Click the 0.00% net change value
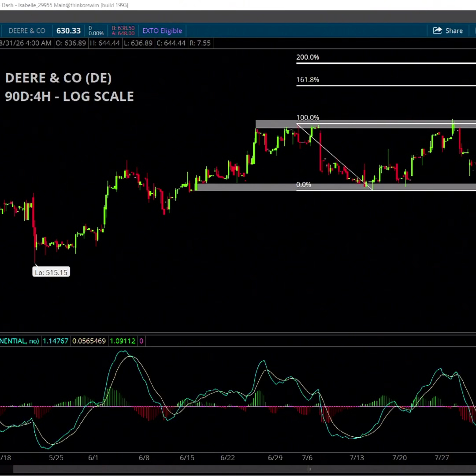Image resolution: width=476 pixels, height=476 pixels. tap(96, 33)
